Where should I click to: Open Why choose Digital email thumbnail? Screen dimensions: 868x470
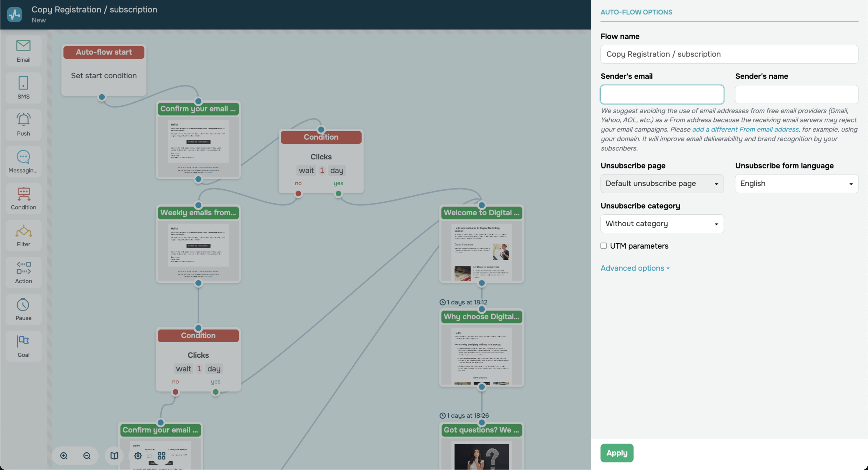482,355
